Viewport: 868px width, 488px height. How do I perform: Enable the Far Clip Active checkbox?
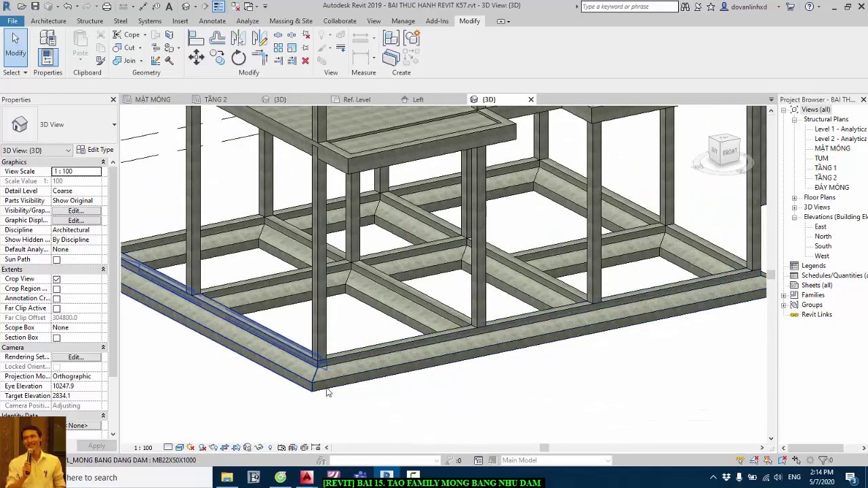[56, 308]
